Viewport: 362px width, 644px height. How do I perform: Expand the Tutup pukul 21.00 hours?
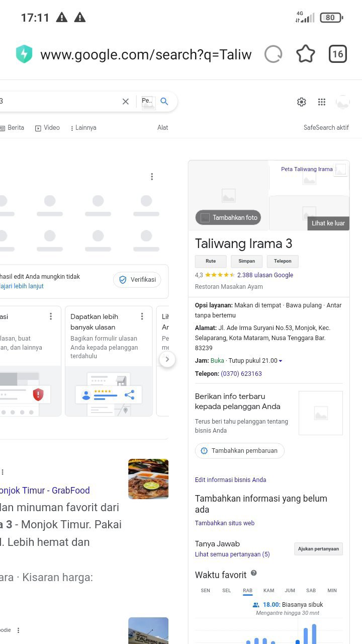coord(280,361)
